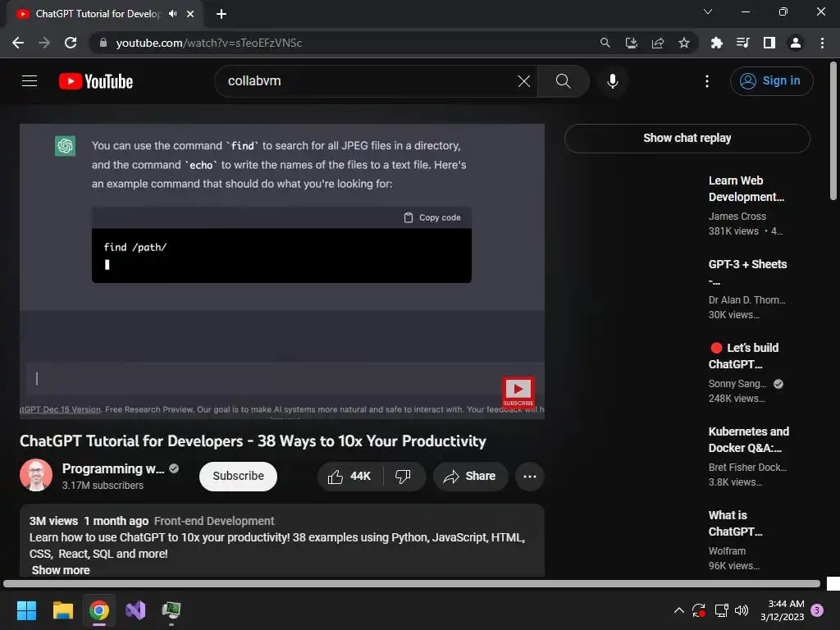Start voice search with microphone
Image resolution: width=840 pixels, height=630 pixels.
(x=612, y=81)
